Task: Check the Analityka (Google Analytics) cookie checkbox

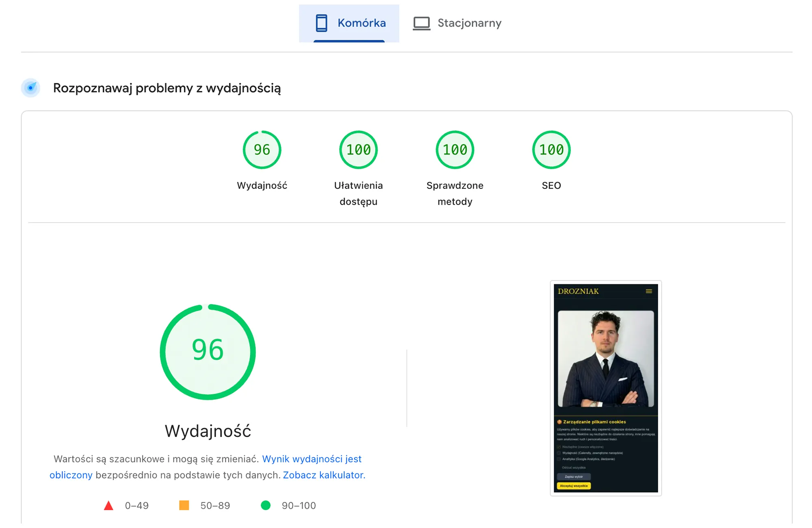Action: tap(559, 459)
